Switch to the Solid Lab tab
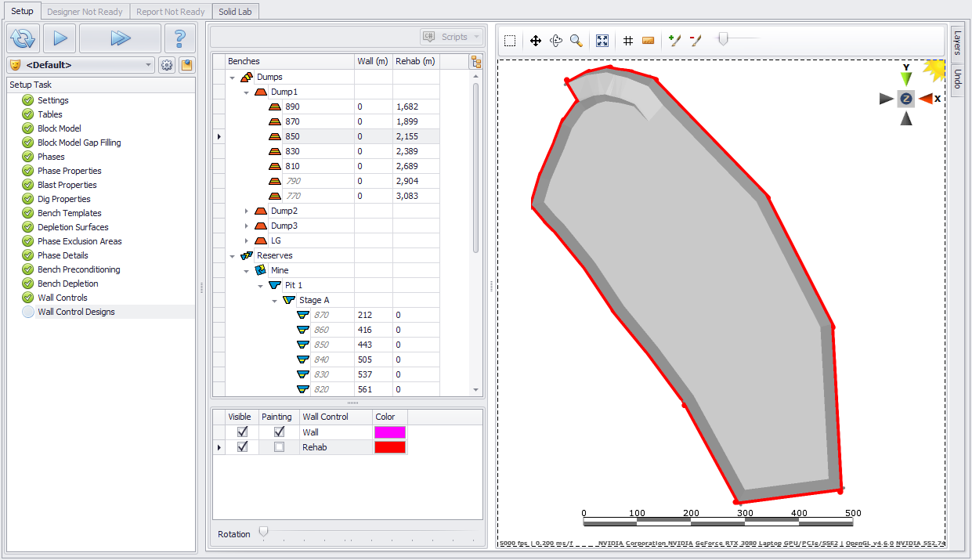Image resolution: width=972 pixels, height=560 pixels. [x=235, y=12]
